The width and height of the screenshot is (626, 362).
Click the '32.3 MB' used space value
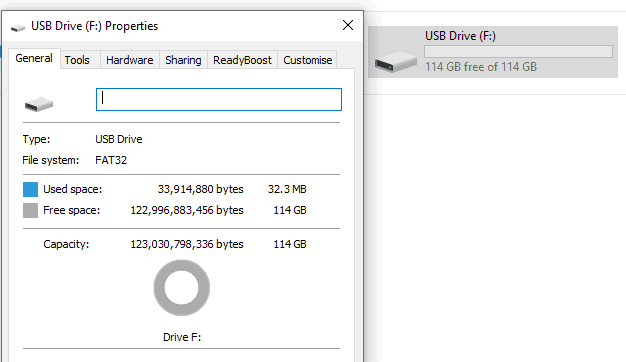tap(287, 189)
